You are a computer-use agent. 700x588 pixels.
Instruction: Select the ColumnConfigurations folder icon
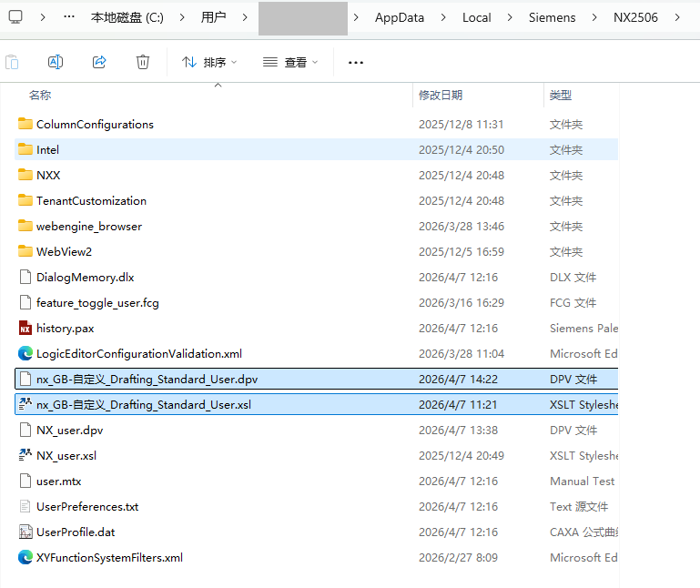[x=25, y=124]
